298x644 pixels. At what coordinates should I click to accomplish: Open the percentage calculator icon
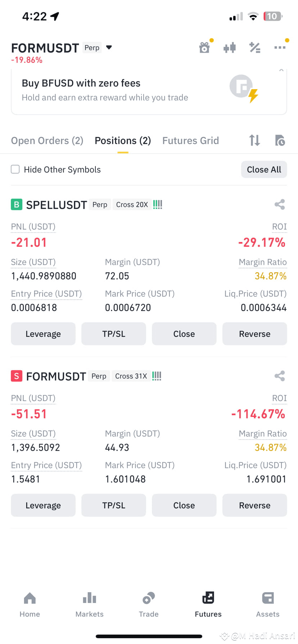[255, 47]
